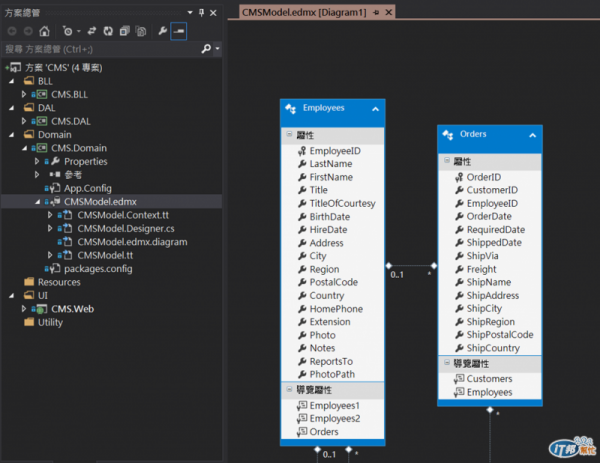Expand the CMSModel.Context.tt node

coord(50,215)
